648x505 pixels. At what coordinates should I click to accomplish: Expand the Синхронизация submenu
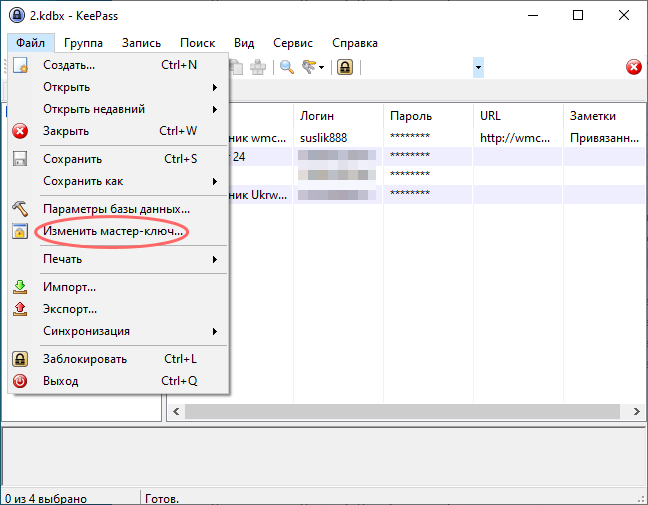214,331
